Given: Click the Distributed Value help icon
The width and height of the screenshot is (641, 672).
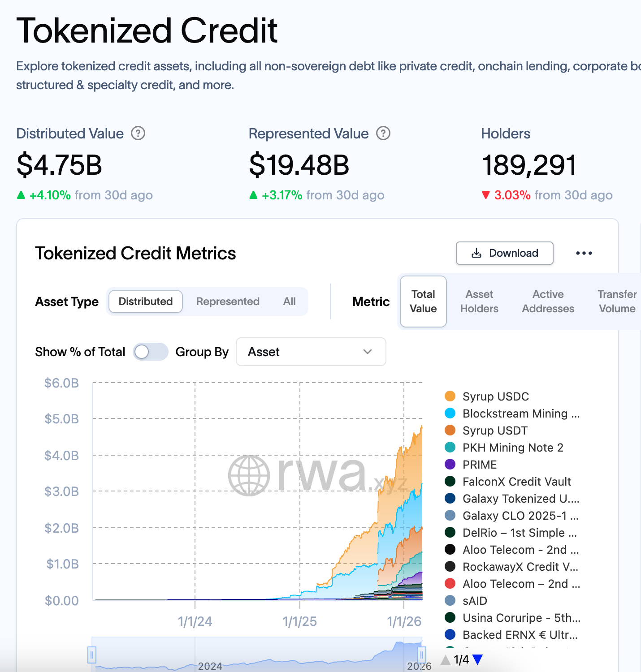Looking at the screenshot, I should [138, 134].
